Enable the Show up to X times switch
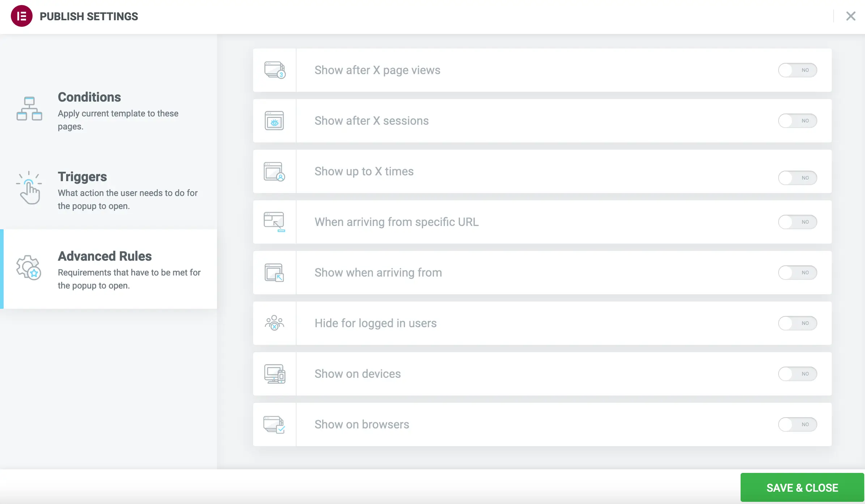Screen dimensions: 865x504 click(797, 178)
